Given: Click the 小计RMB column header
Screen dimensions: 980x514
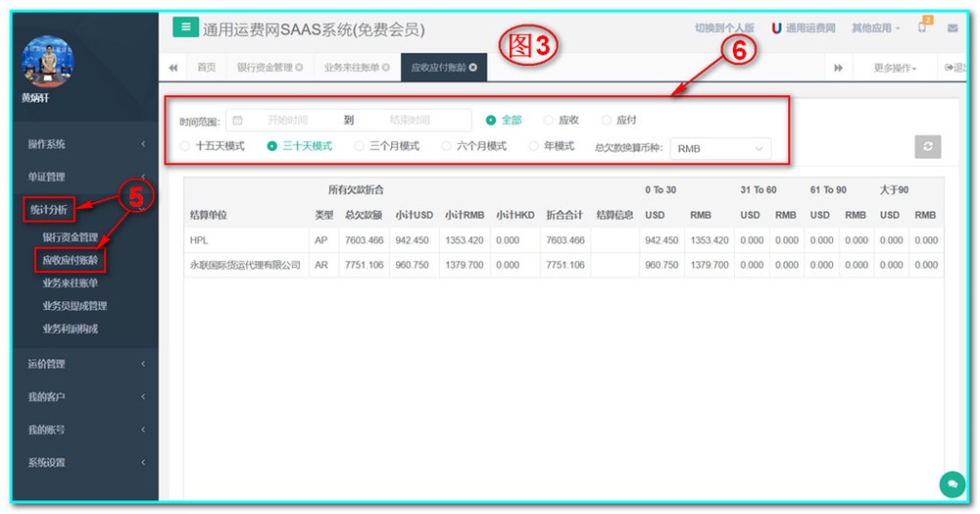Looking at the screenshot, I should (465, 215).
